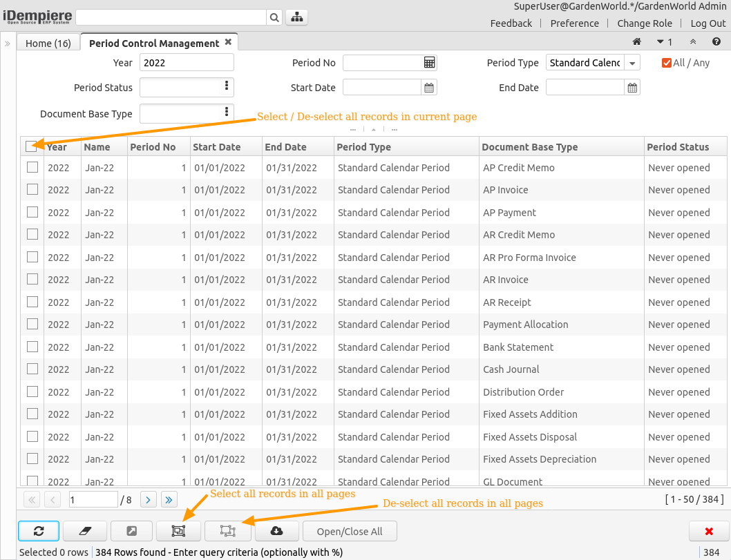Select all records across all pages
This screenshot has width=731, height=560.
(178, 531)
